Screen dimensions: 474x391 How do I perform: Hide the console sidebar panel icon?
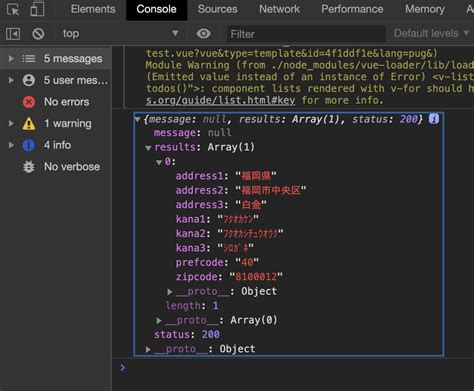tap(13, 34)
